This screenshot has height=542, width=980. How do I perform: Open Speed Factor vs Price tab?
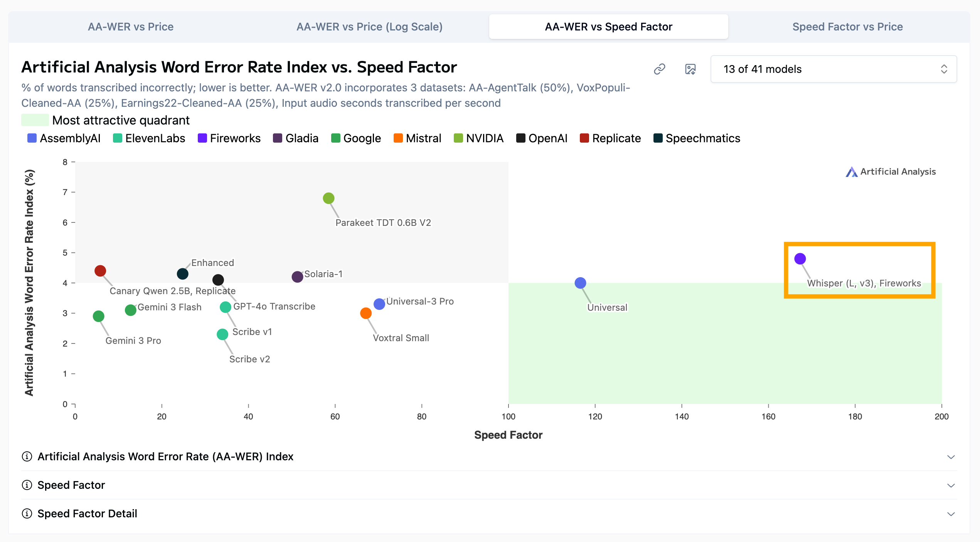click(847, 27)
